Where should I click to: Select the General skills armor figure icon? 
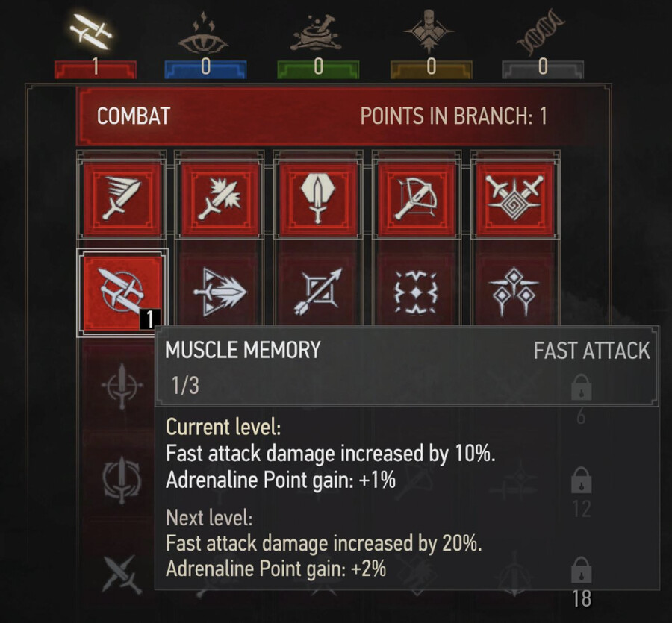(x=429, y=31)
